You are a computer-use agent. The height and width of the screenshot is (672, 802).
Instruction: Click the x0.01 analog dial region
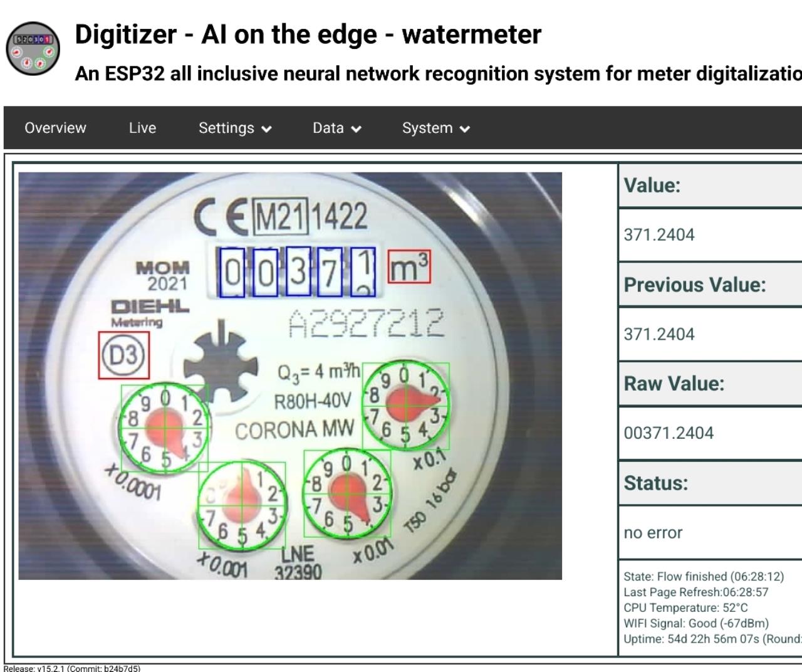347,494
